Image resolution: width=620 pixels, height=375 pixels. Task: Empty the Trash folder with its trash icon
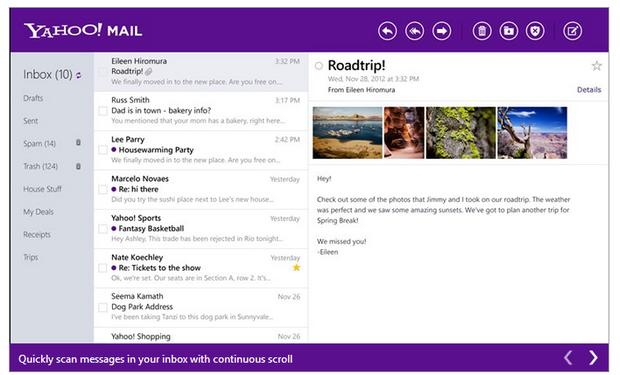coord(78,166)
